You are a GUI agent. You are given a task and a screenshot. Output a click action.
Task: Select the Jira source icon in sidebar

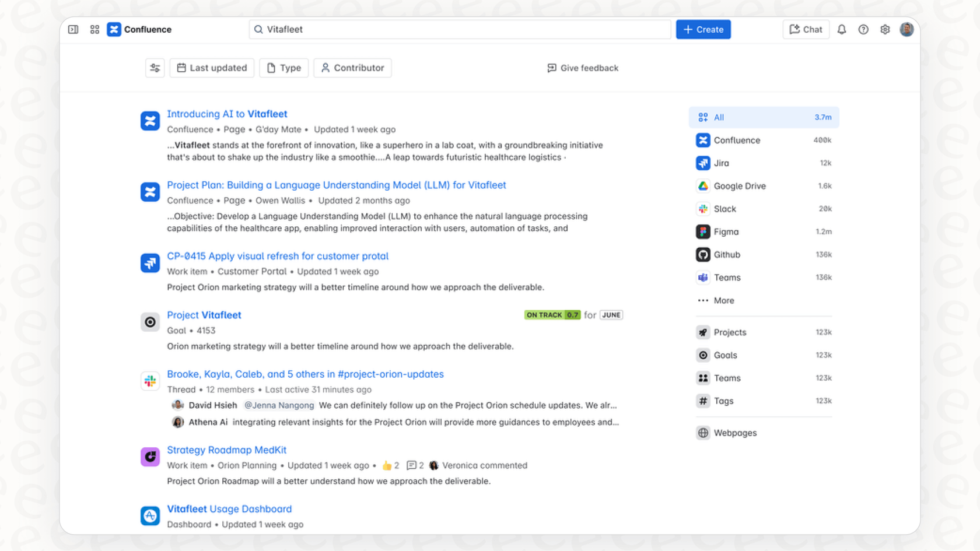tap(721, 163)
